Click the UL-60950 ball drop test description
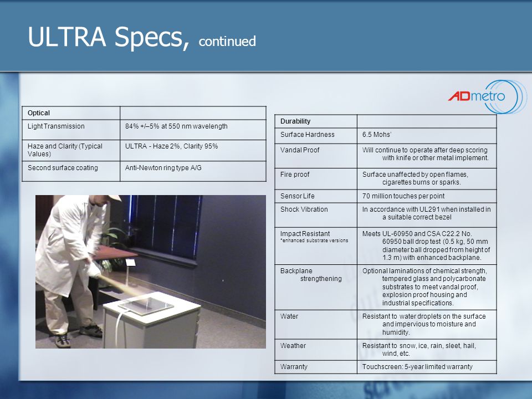532x399 pixels. pos(426,245)
